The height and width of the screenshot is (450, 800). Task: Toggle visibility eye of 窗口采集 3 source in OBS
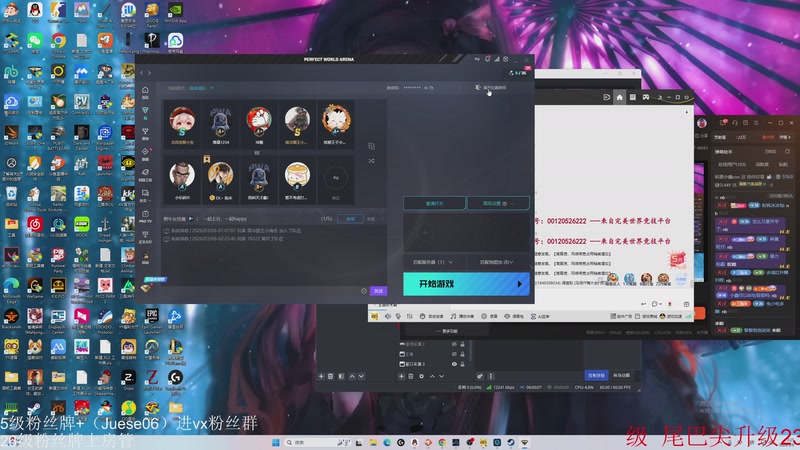click(x=454, y=364)
